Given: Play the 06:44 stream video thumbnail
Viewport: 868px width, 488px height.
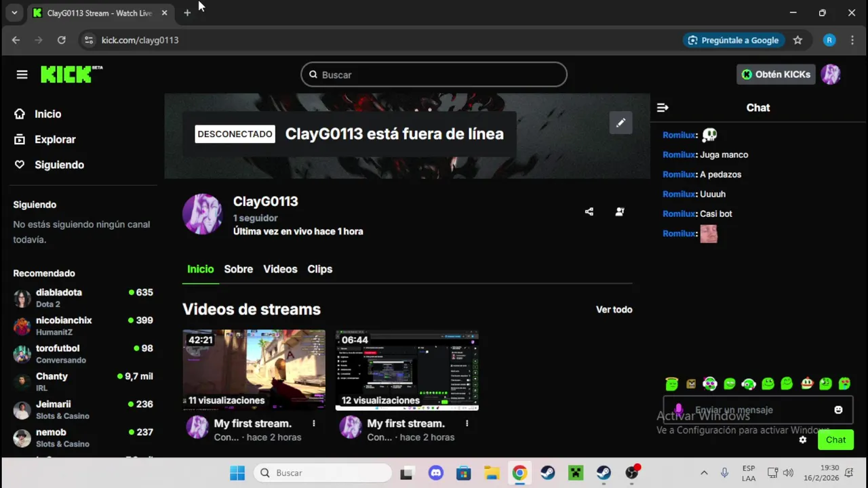Looking at the screenshot, I should (407, 370).
